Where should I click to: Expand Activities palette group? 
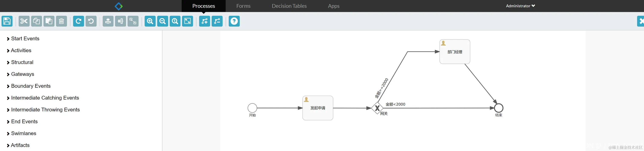[19, 50]
